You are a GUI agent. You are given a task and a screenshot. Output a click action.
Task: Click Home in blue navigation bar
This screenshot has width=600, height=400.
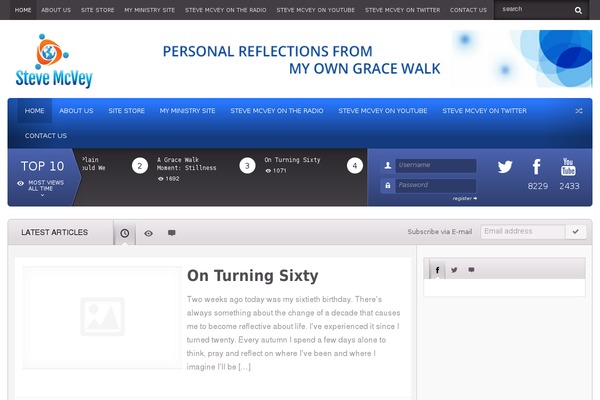pos(34,111)
